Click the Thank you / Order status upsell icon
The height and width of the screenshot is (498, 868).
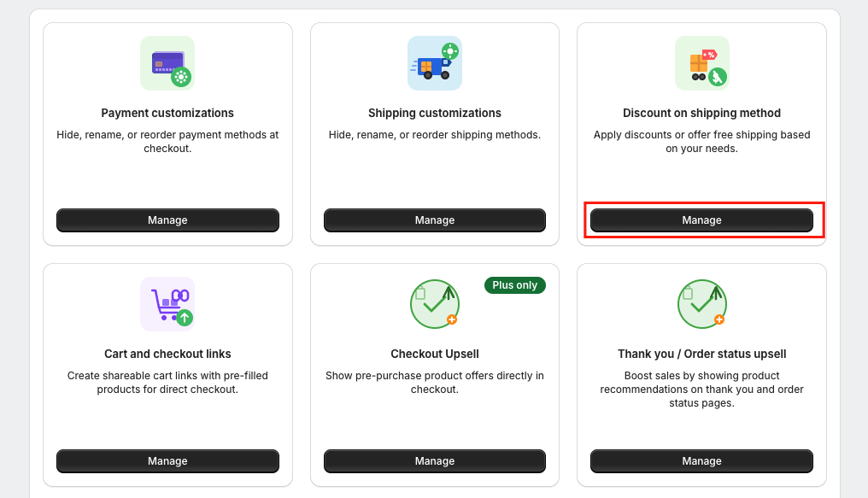[x=702, y=304]
